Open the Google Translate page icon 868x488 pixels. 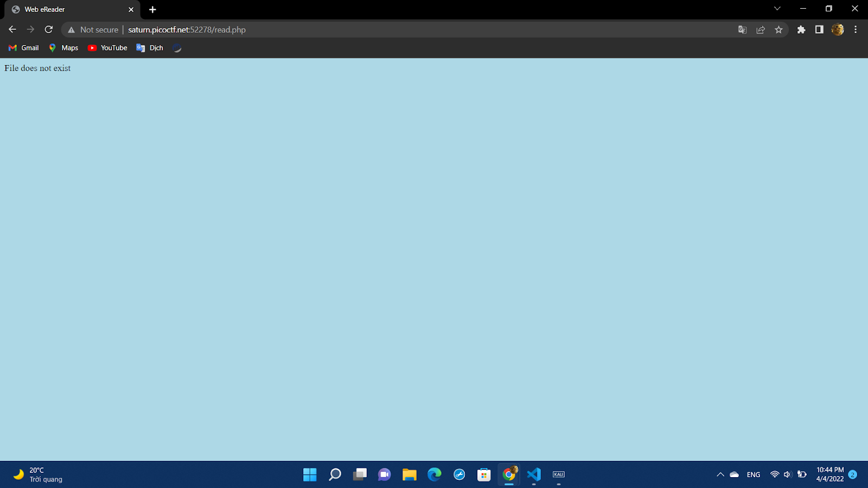(743, 30)
